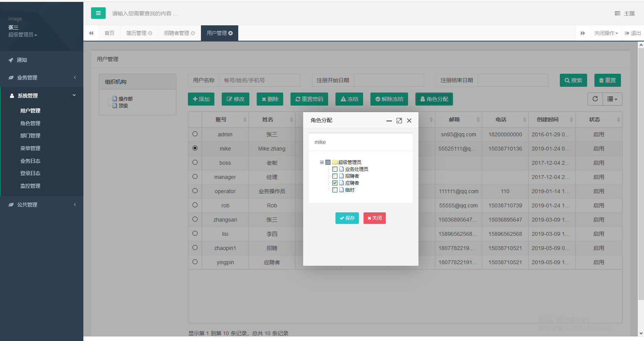
Task: Maximize the 角色分配 dialog
Action: point(399,121)
